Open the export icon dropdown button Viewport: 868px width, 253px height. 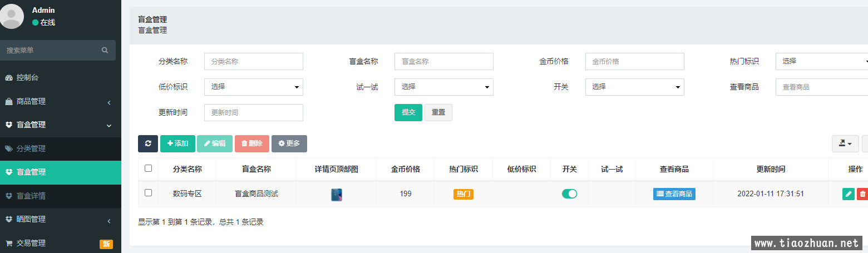click(x=845, y=143)
